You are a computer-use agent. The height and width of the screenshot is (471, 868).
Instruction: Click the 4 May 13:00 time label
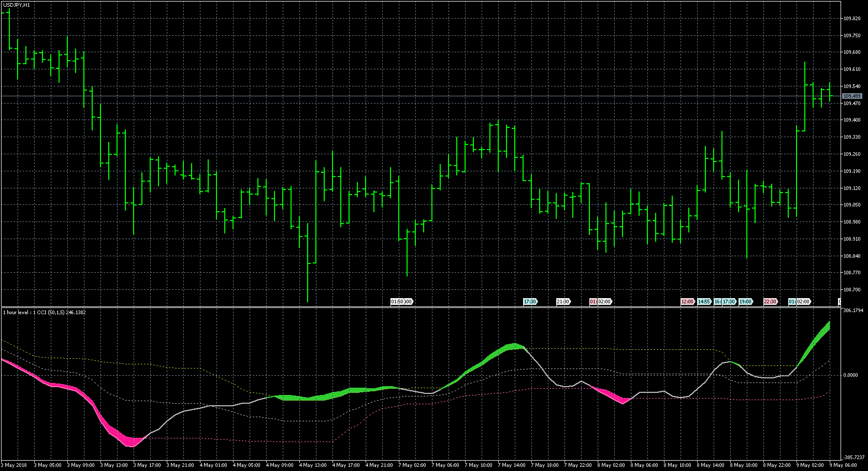(313, 465)
